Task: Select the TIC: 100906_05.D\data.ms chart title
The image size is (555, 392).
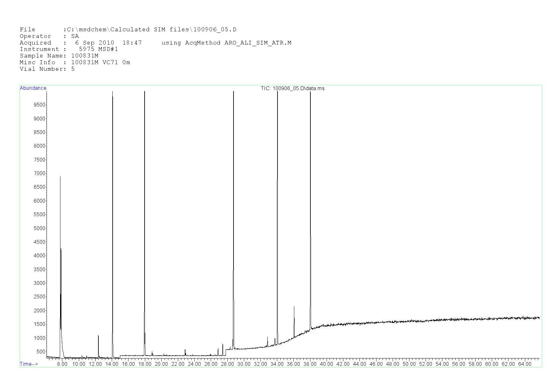Action: tap(292, 89)
